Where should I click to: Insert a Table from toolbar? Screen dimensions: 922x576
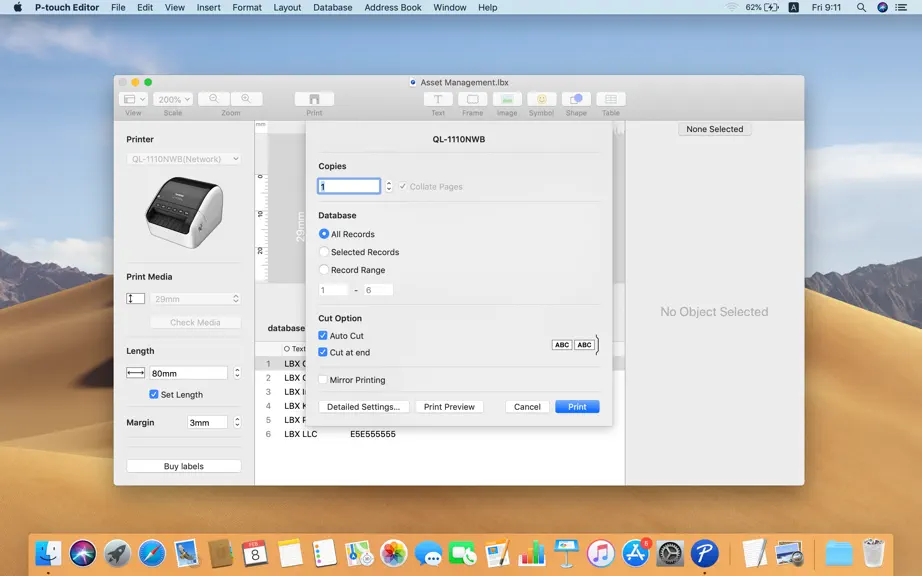[x=611, y=99]
